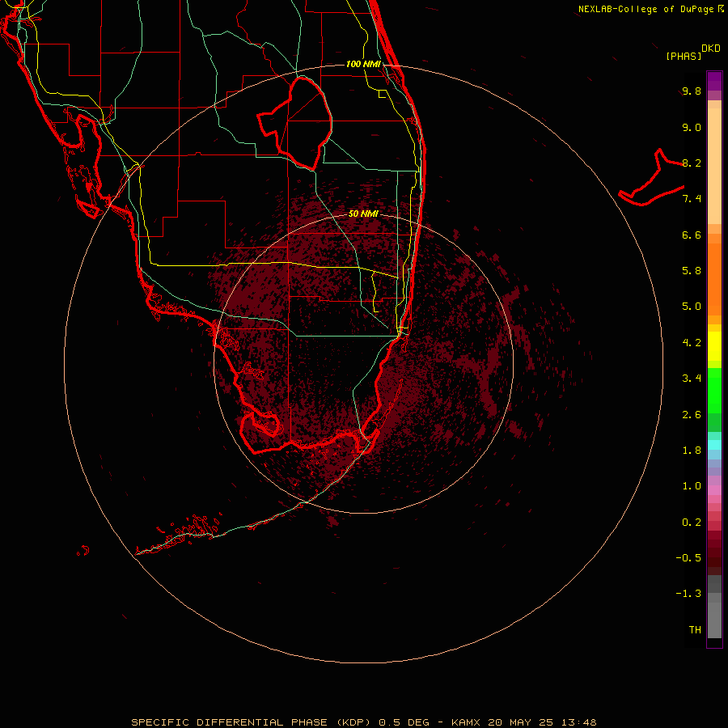Image resolution: width=728 pixels, height=728 pixels.
Task: Click the 20 MAY 25 date in the caption
Action: click(520, 722)
